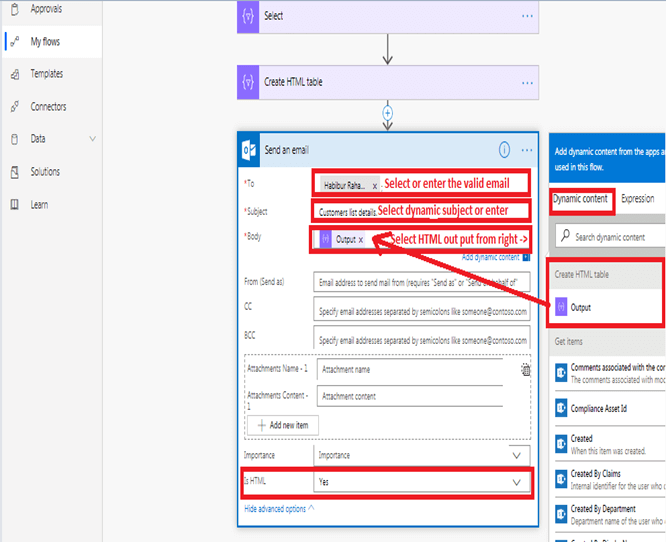Click the Add new item button

[x=283, y=425]
